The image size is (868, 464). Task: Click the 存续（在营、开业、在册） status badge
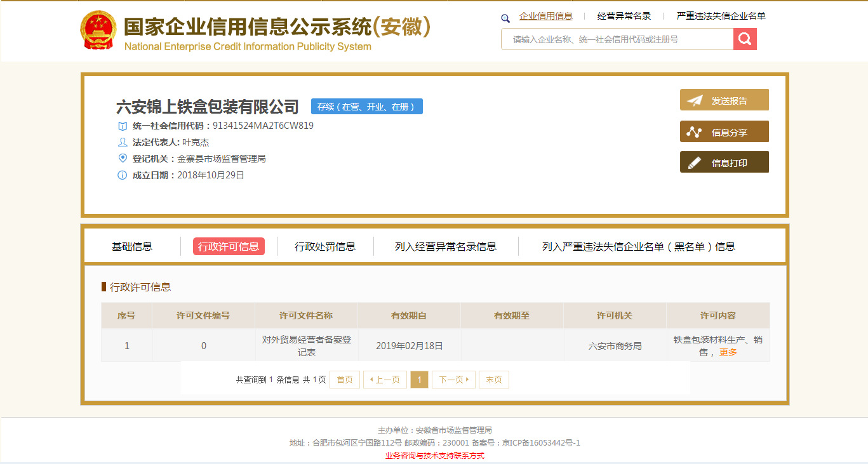pos(367,107)
